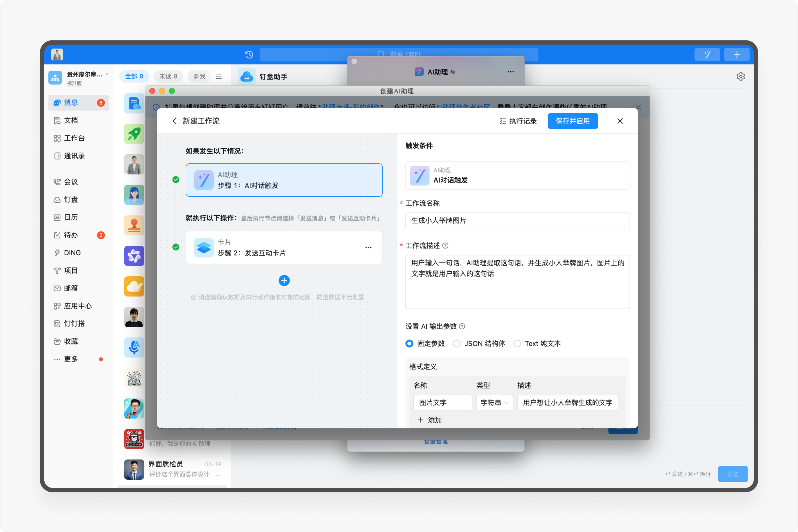This screenshot has height=532, width=798.
Task: Switch to the @我 filter tab
Action: 199,76
